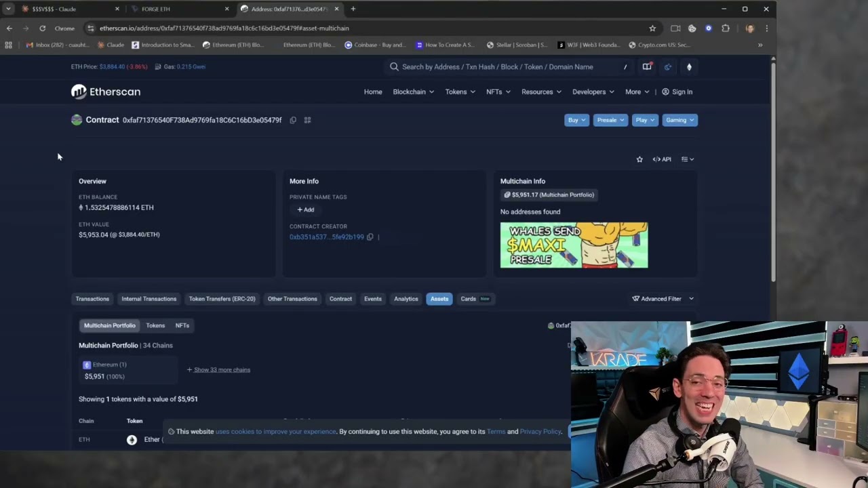Open the Etherscan book icon next to the search bar
Screen dimensions: 868x488
[x=647, y=66]
